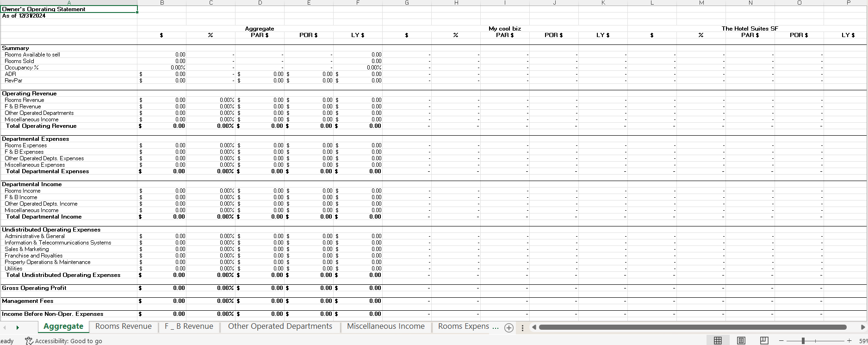Screen dimensions: 868x345
Task: Open the Accessibility: Good to go checker
Action: tap(64, 341)
